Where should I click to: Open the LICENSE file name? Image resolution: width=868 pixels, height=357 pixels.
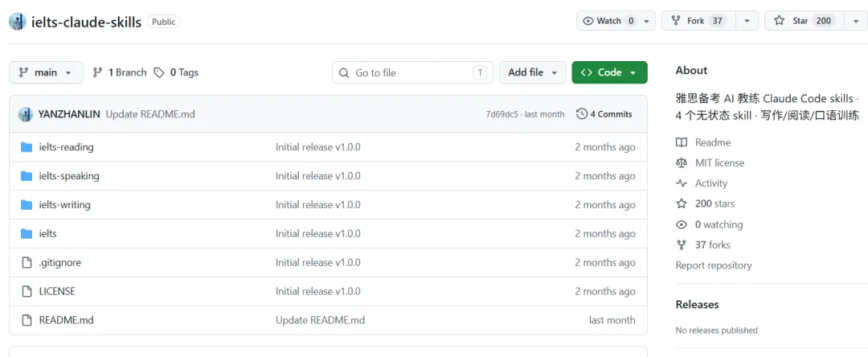[x=57, y=291]
